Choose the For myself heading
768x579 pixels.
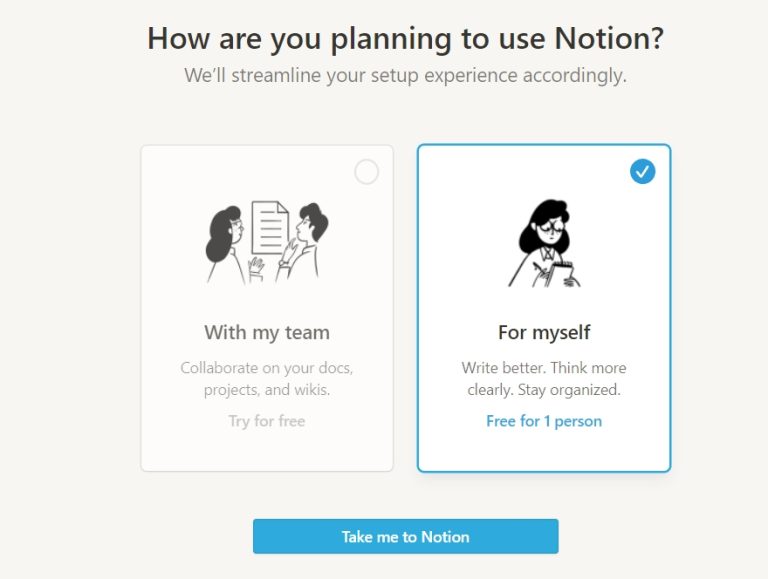(x=544, y=333)
